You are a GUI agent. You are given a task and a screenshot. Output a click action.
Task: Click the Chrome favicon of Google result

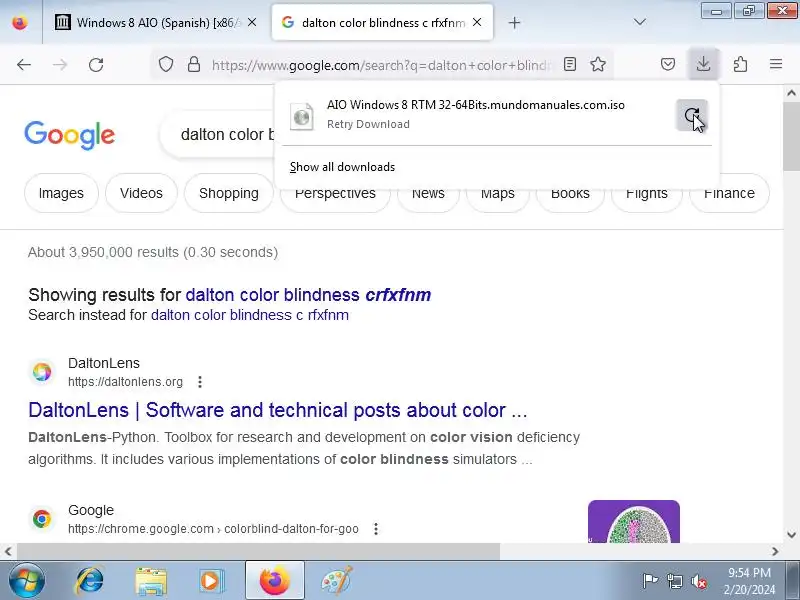pos(42,519)
